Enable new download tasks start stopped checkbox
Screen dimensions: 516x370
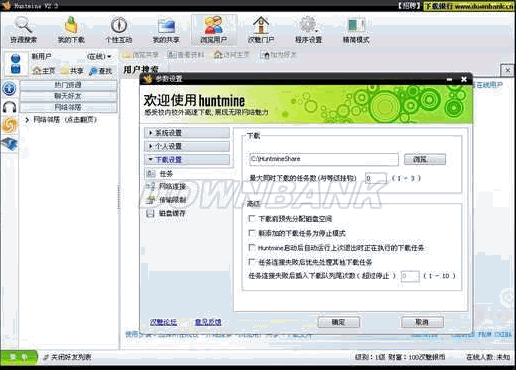click(252, 233)
